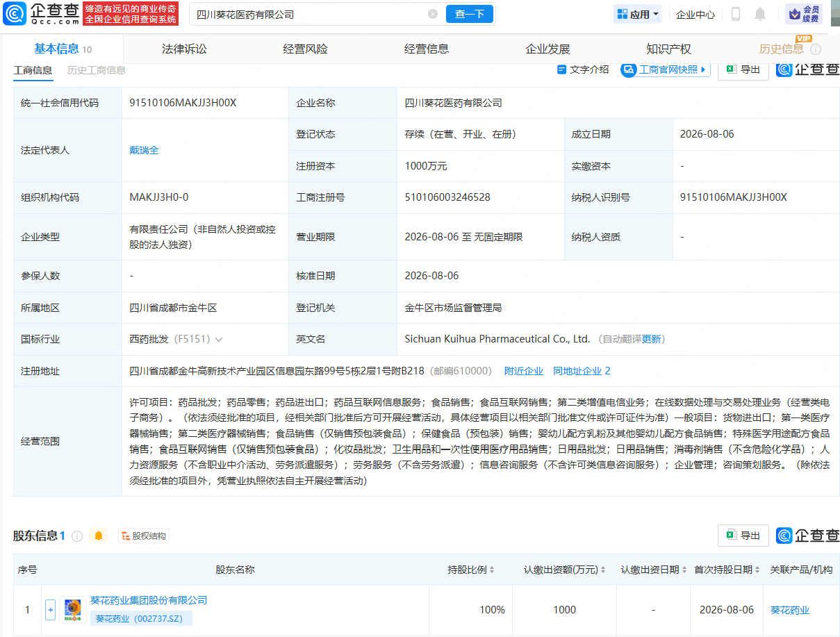Click Sichuan Kuihua Pharmaceutical Co., Ltd. text
Image resolution: width=840 pixels, height=637 pixels.
coord(497,339)
